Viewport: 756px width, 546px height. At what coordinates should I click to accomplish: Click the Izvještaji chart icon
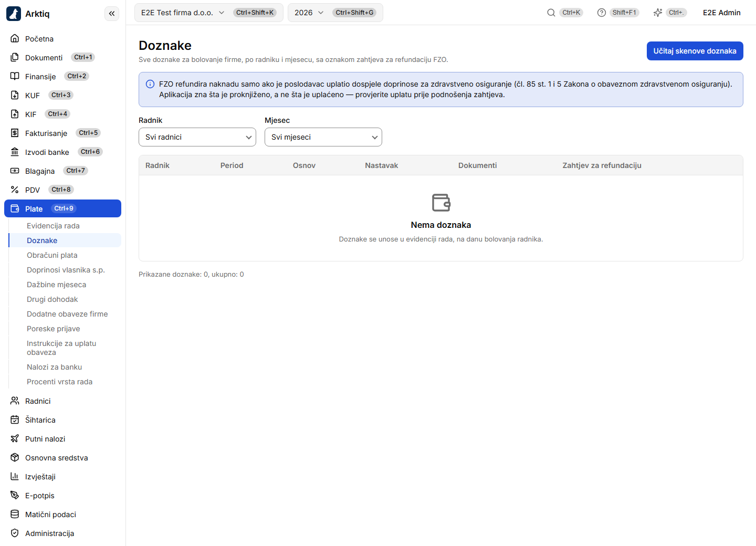(x=15, y=477)
